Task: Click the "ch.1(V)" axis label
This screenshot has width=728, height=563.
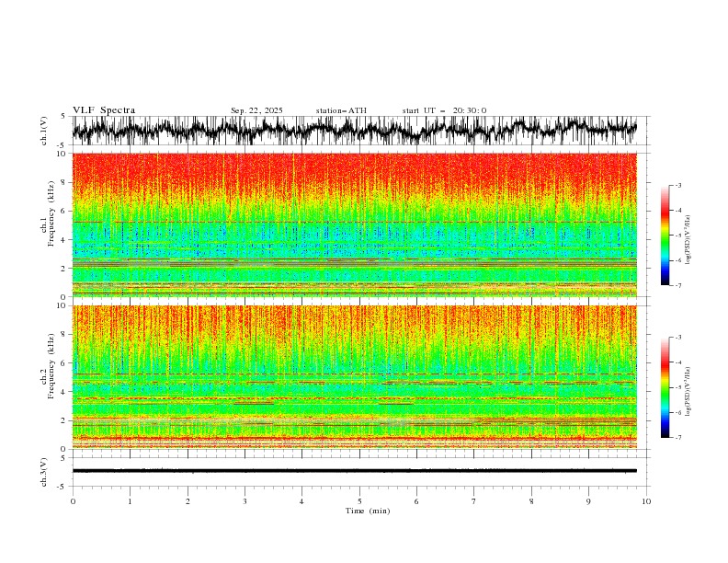Action: pyautogui.click(x=44, y=131)
